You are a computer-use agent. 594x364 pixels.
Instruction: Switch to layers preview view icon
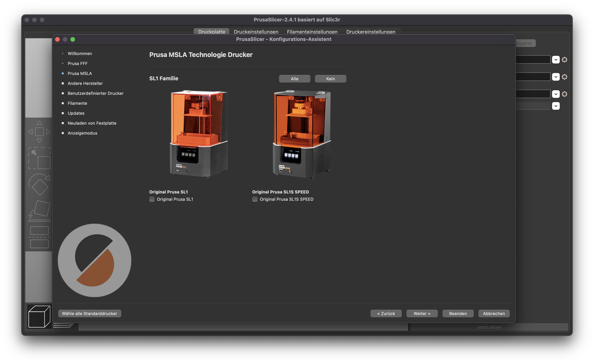tap(63, 325)
